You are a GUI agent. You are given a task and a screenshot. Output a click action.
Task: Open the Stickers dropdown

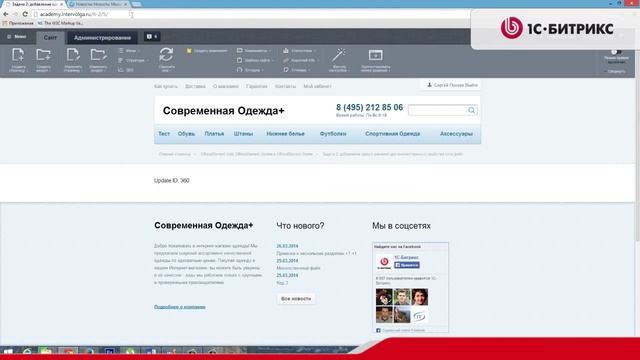pyautogui.click(x=297, y=70)
